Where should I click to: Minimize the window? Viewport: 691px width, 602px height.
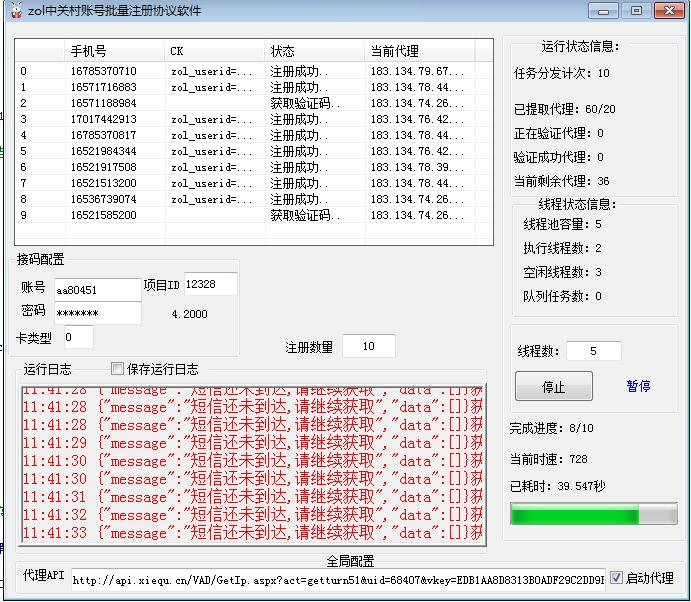[x=602, y=11]
